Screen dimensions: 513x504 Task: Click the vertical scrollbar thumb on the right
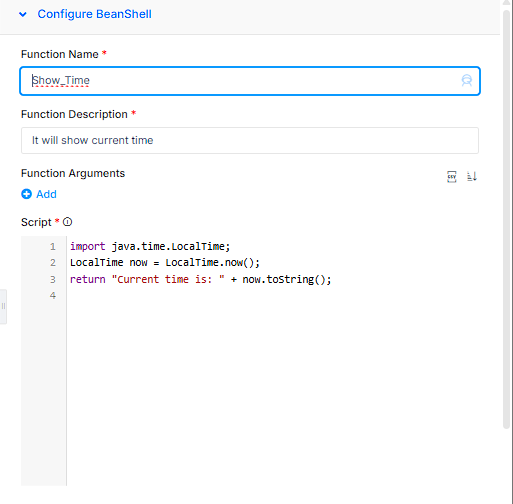tap(507, 218)
